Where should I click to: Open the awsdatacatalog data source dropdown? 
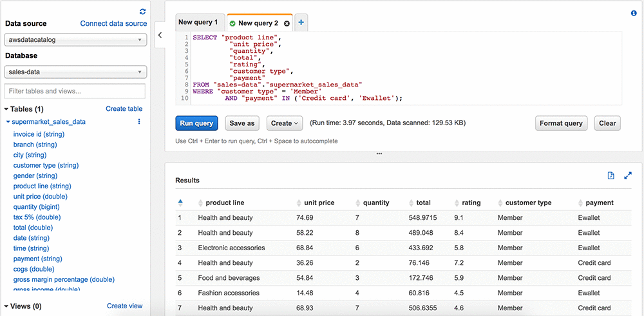point(75,40)
